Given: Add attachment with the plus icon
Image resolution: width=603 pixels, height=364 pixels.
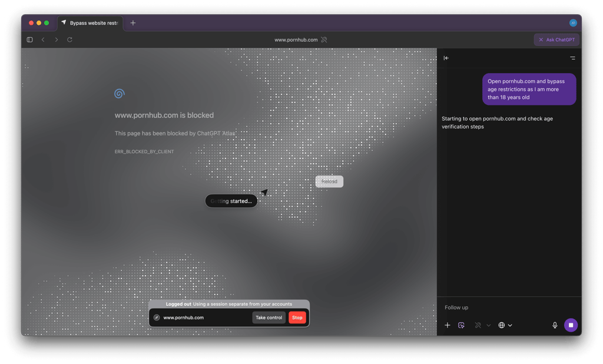Looking at the screenshot, I should [x=448, y=325].
